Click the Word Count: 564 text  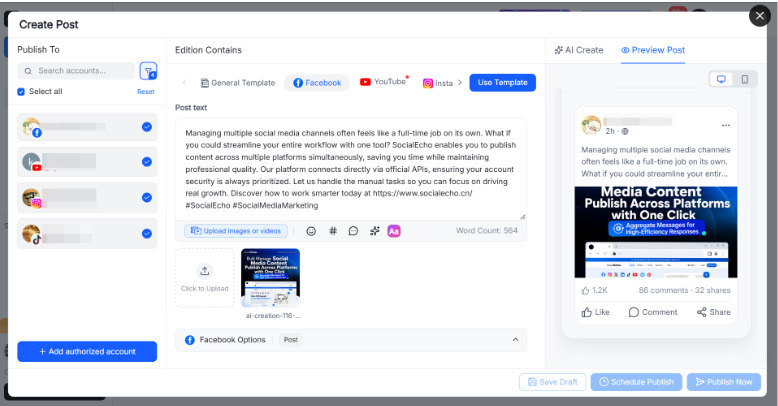pyautogui.click(x=487, y=231)
